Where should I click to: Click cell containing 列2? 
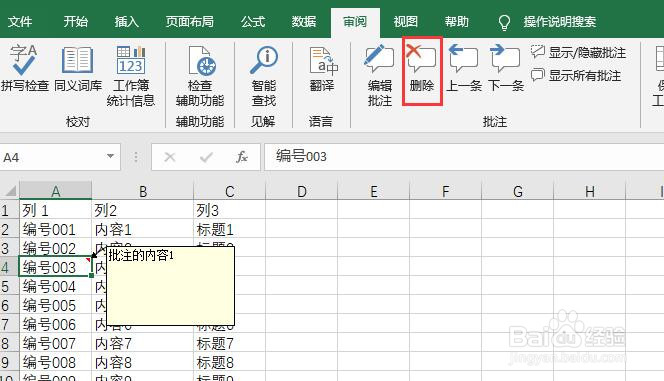tap(143, 210)
